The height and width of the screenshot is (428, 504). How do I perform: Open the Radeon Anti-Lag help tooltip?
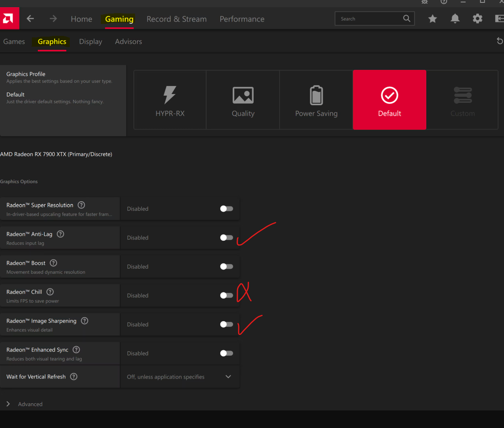tap(60, 234)
